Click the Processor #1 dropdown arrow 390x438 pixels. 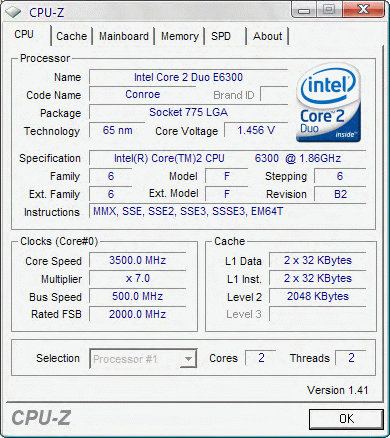coord(189,359)
